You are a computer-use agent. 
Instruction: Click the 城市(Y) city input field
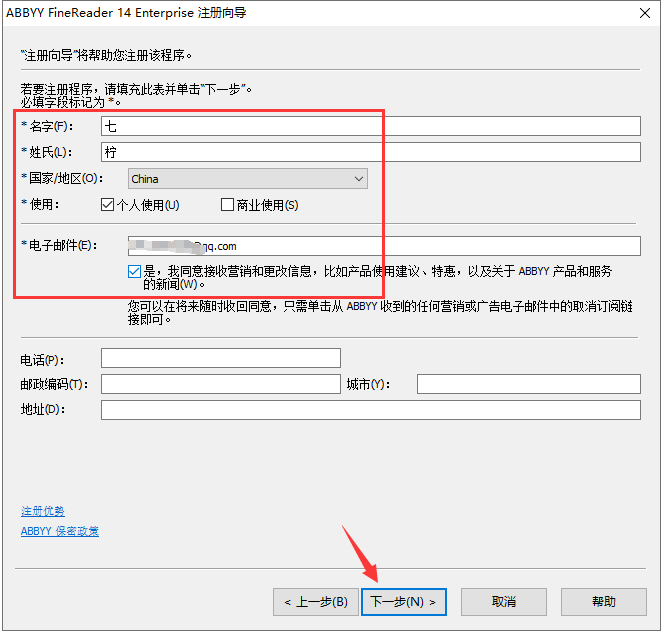(x=529, y=384)
